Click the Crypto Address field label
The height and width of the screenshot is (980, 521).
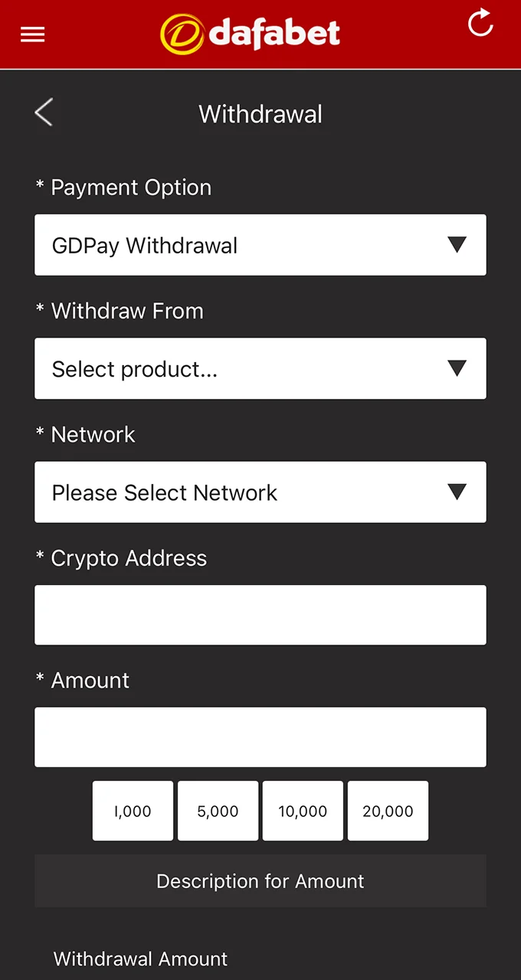[129, 558]
